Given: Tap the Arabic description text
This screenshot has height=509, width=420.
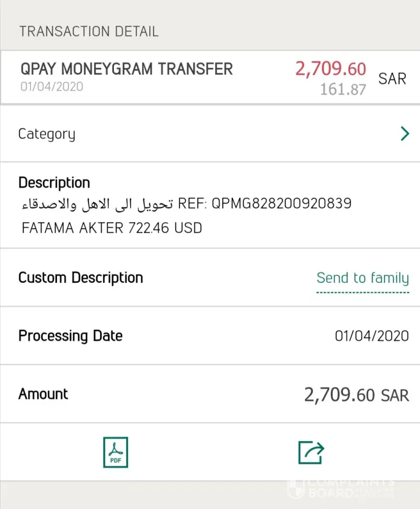Looking at the screenshot, I should 97,204.
